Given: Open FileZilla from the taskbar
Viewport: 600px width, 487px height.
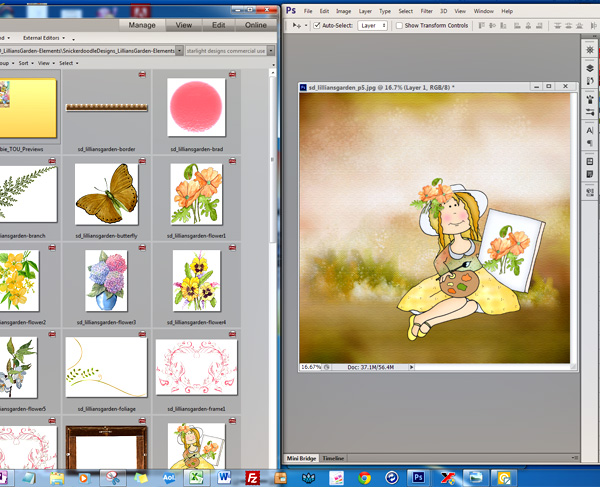Looking at the screenshot, I should (x=253, y=478).
